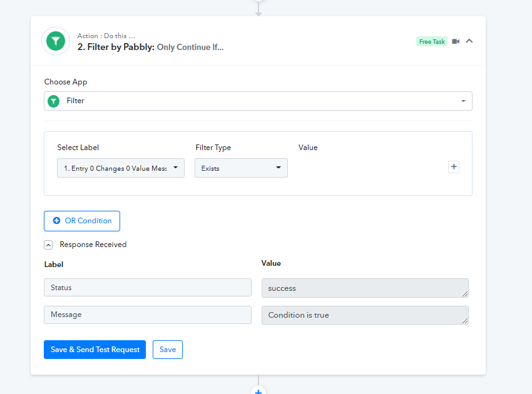Click the Filter Type heading
The width and height of the screenshot is (532, 394).
pos(213,148)
